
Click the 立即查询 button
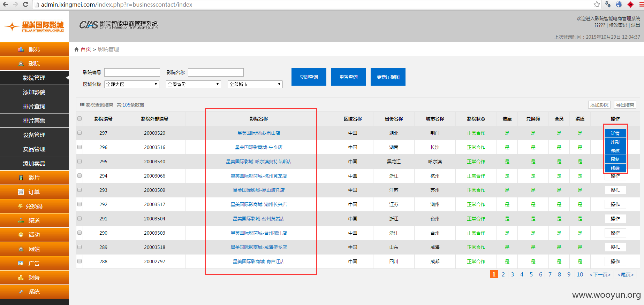coord(309,77)
